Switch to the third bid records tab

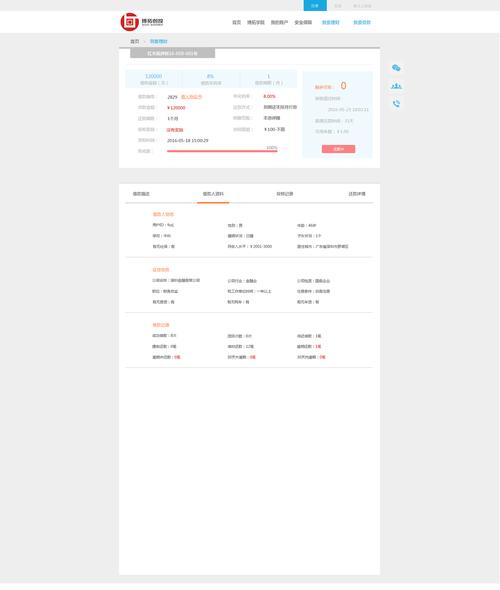[284, 194]
